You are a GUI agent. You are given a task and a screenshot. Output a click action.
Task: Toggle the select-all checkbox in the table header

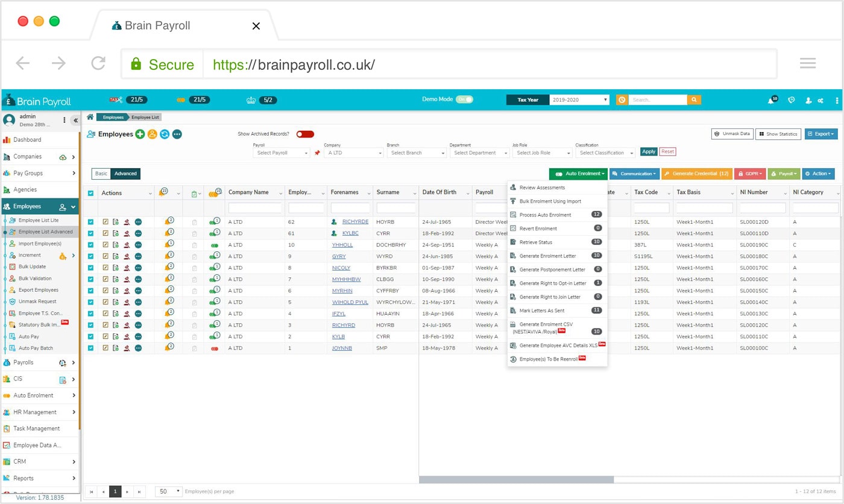pos(91,193)
